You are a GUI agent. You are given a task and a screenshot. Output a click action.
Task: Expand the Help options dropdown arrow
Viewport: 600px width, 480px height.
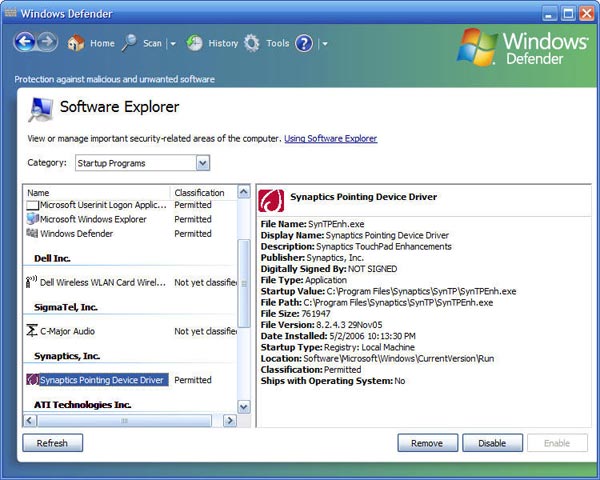click(x=325, y=44)
